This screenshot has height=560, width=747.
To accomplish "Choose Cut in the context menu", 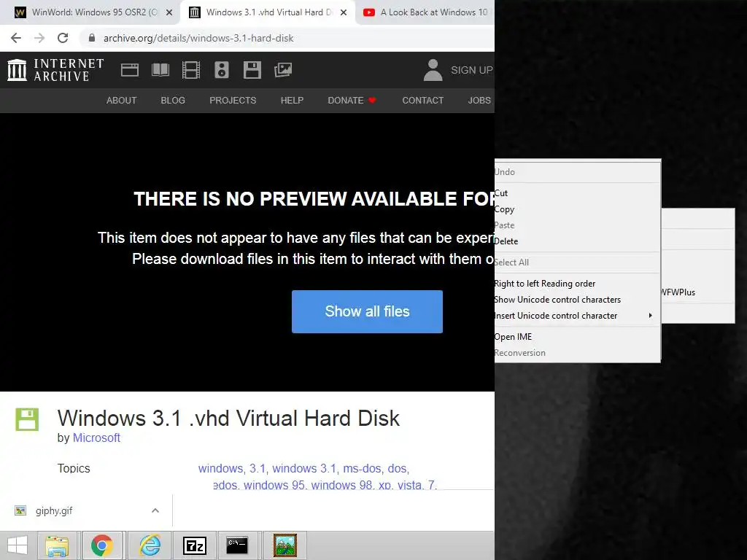I will coord(578,192).
